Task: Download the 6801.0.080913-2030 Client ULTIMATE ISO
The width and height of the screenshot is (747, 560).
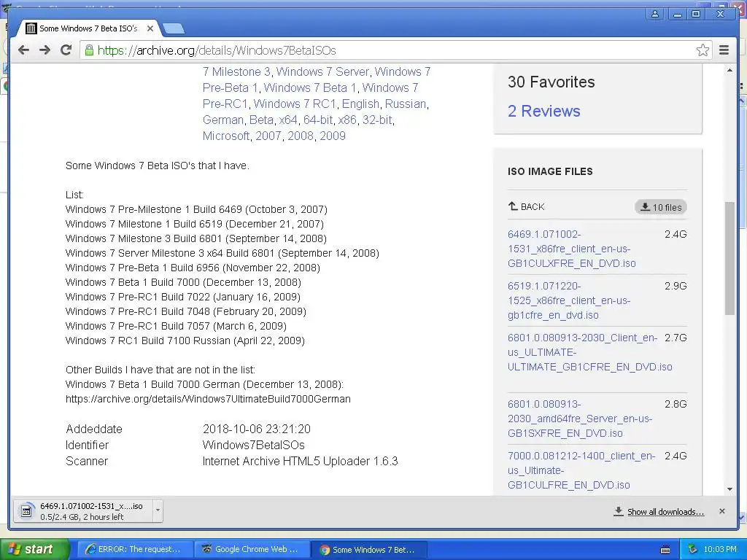Action: 589,352
